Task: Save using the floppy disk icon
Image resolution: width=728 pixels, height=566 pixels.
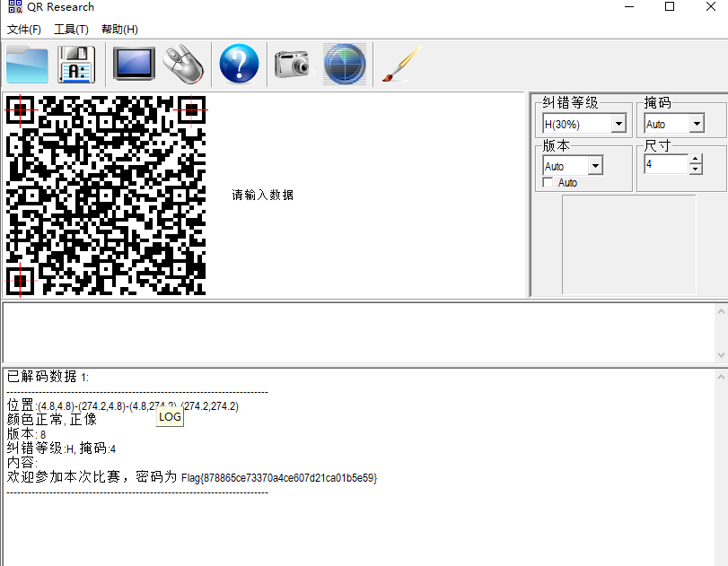Action: (x=76, y=65)
